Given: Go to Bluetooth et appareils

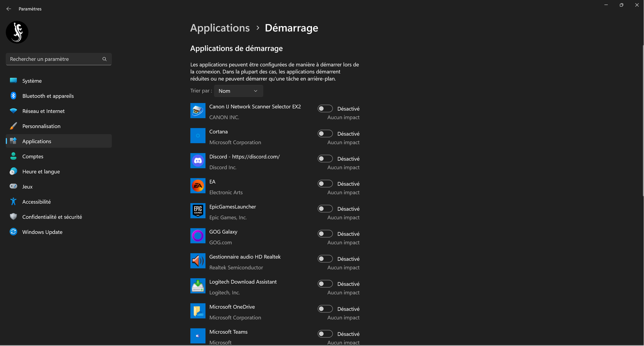Looking at the screenshot, I should click(59, 96).
